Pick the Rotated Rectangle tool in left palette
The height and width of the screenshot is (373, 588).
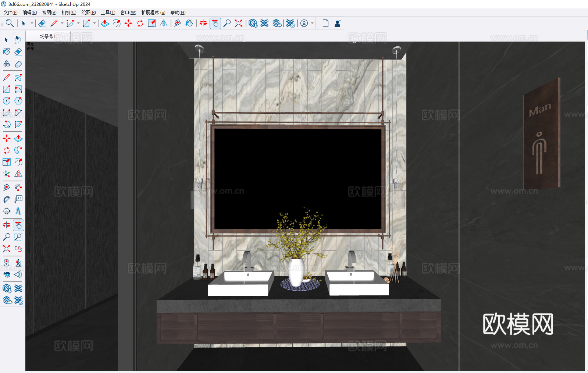tap(18, 89)
